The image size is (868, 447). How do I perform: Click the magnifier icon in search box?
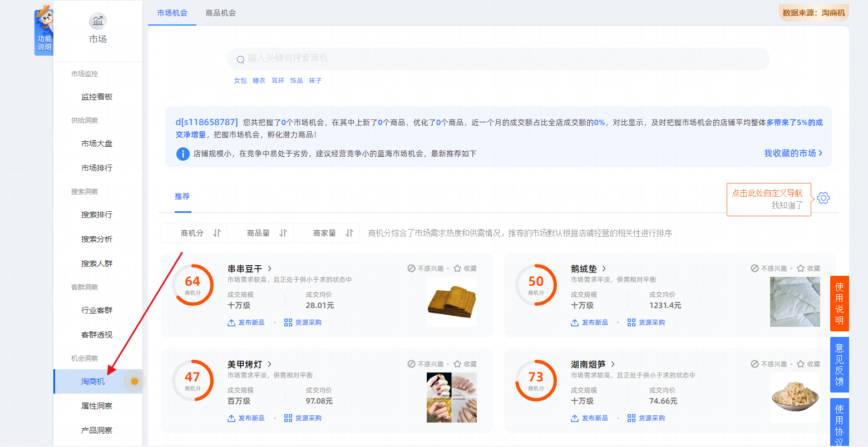coord(241,59)
